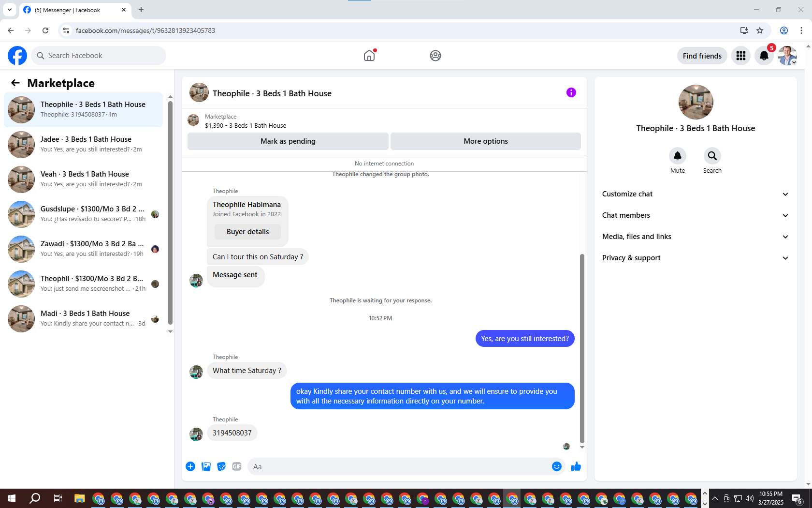Screen dimensions: 812x508
Task: Open the Windows Start menu
Action: pyautogui.click(x=12, y=498)
